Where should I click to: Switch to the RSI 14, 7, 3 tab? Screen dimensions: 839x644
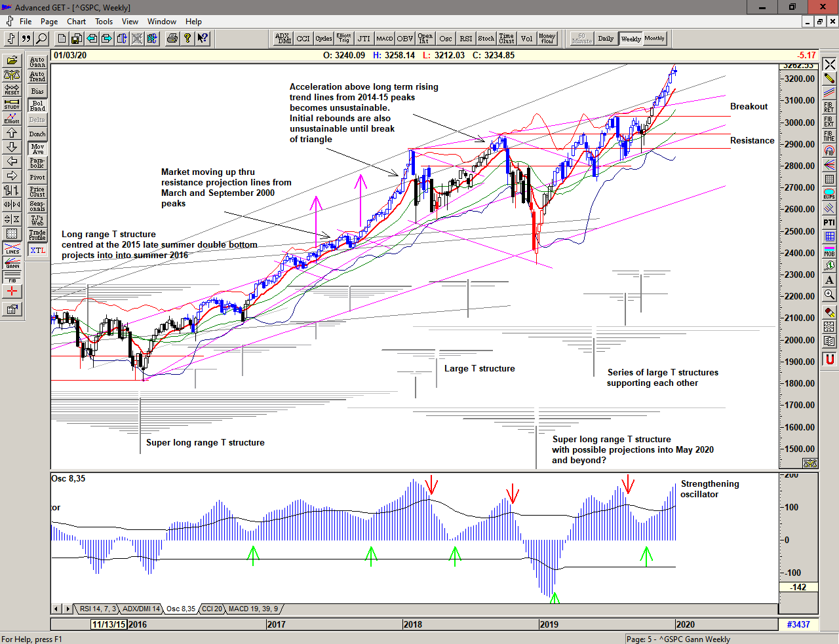click(x=98, y=609)
